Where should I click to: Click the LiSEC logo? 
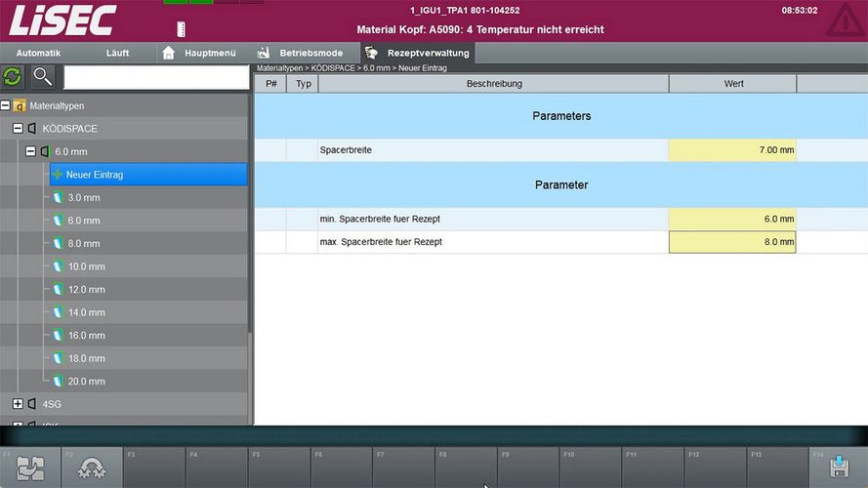click(x=62, y=20)
